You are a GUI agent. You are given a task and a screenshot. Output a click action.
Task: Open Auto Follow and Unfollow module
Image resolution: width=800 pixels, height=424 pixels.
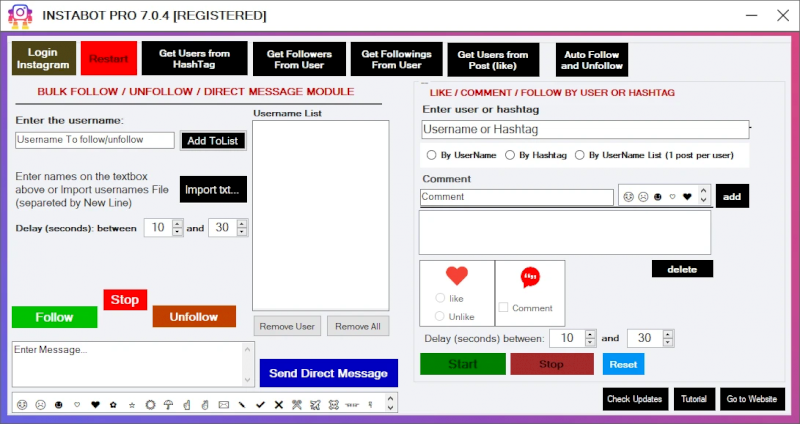(592, 60)
